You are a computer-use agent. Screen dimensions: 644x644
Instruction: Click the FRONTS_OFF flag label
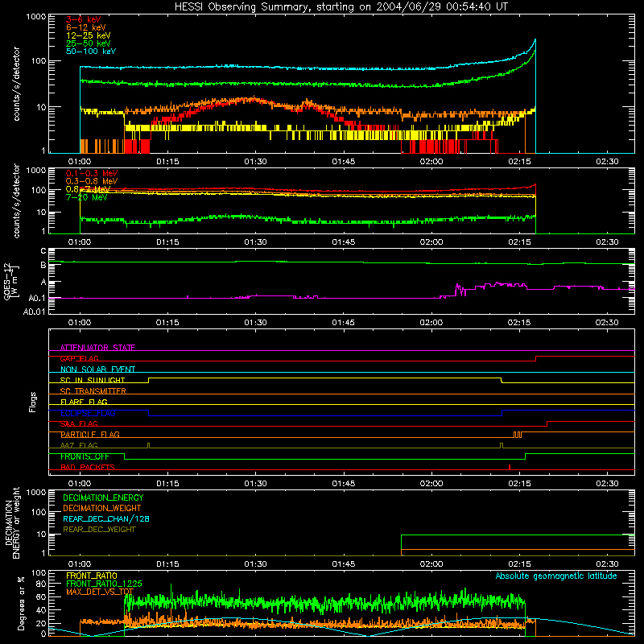(85, 456)
